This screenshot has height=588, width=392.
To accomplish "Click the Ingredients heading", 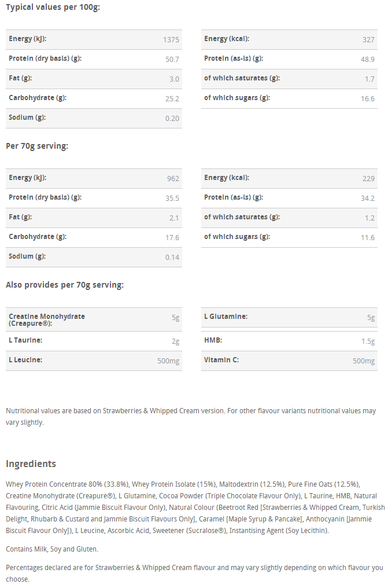I will pos(31,464).
